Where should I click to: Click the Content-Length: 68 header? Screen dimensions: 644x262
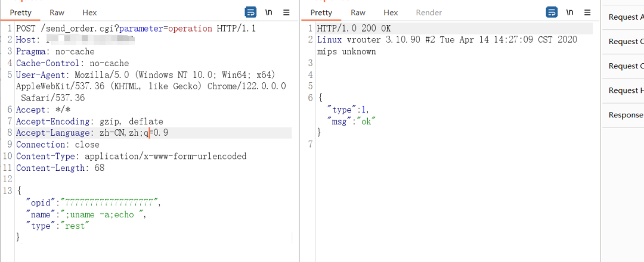coord(60,168)
